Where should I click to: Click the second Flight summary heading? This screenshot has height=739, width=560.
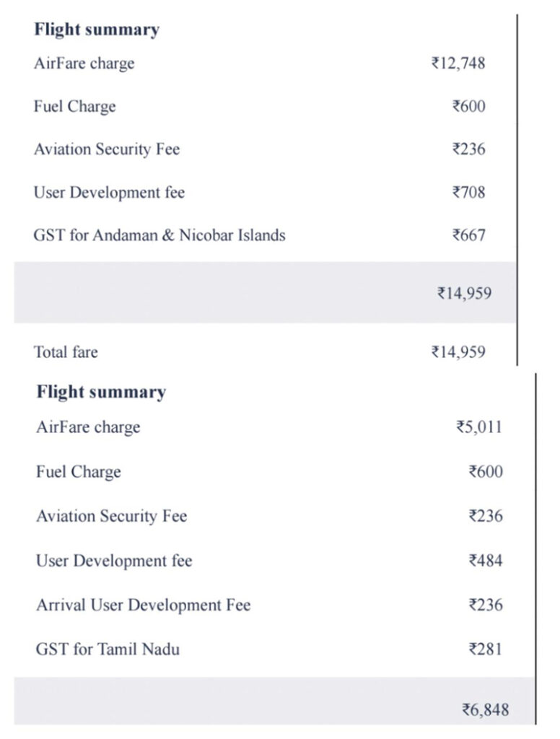101,392
